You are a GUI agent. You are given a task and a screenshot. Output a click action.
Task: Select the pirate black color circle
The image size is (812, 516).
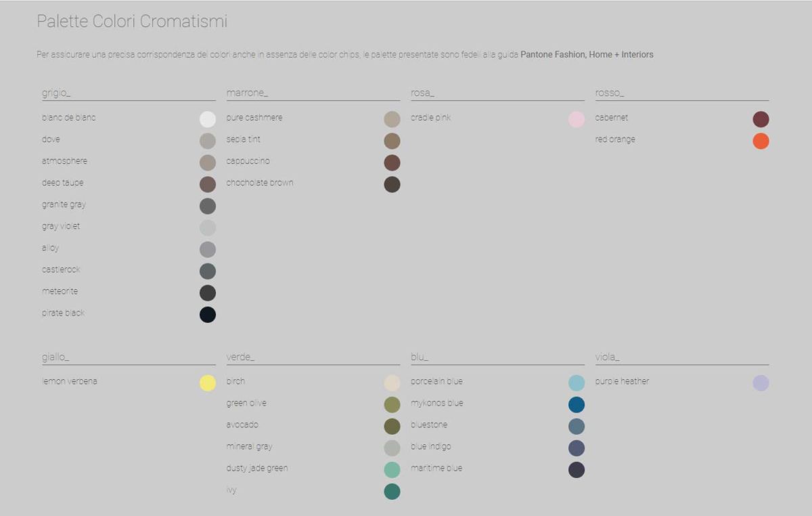tap(208, 315)
